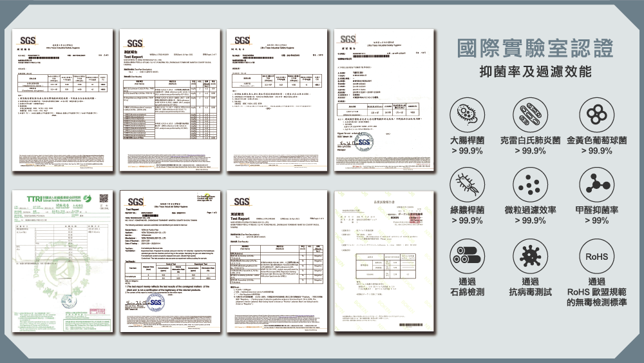This screenshot has width=644, height=363.
Task: Click the Pseudomonas aeruginosa icon above 綠膿桿菌
Action: pos(467,185)
